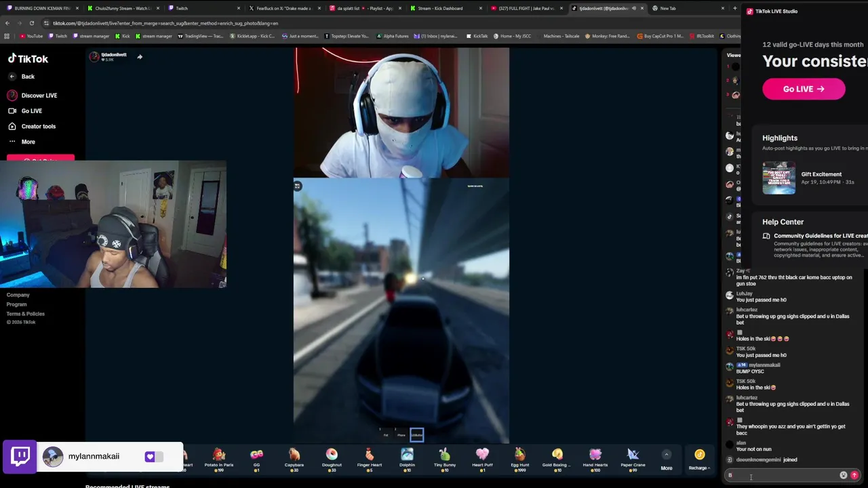Reload the current page
Screen dimensions: 868x488
(32, 23)
